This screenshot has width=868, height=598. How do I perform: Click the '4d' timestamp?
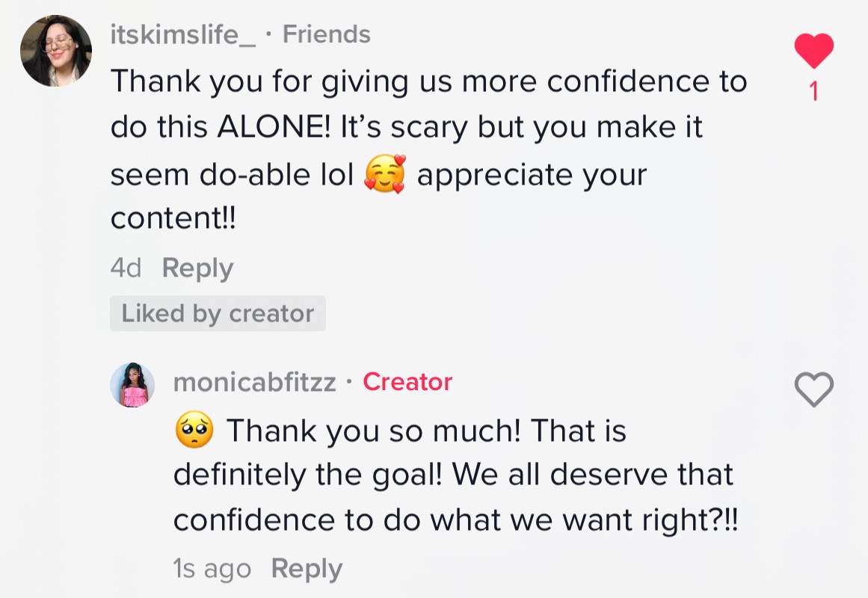pos(126,268)
